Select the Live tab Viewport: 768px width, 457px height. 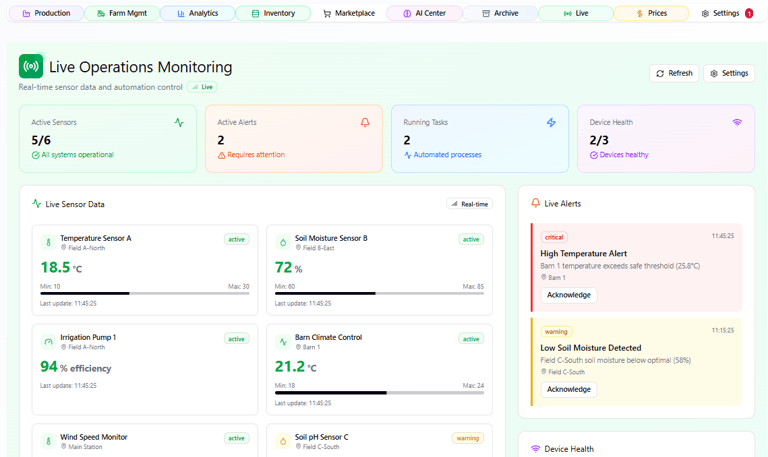click(576, 13)
